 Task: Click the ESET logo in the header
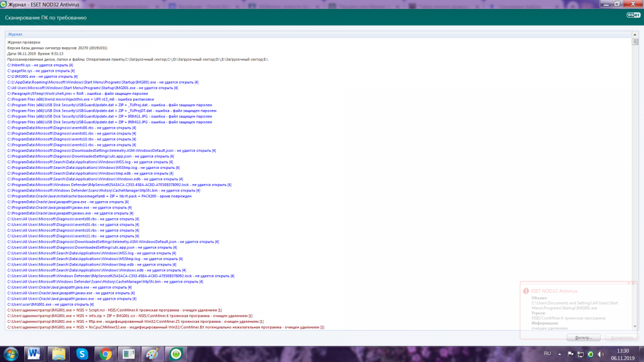point(632,16)
